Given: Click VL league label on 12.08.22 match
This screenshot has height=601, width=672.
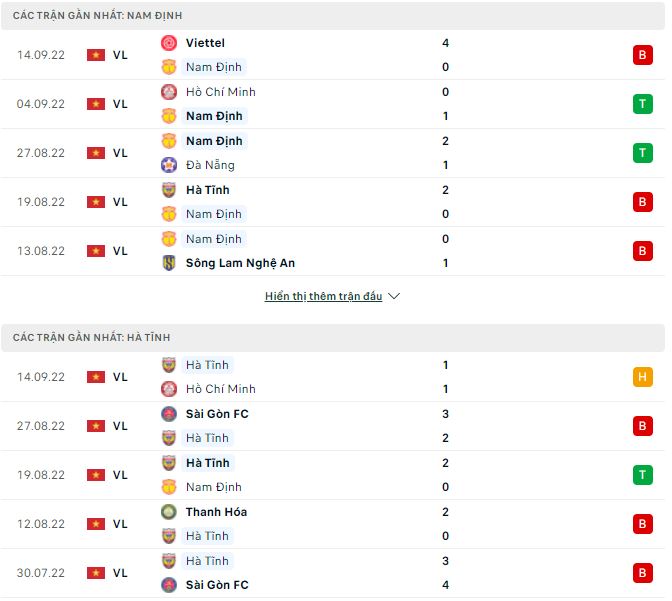Looking at the screenshot, I should (120, 524).
